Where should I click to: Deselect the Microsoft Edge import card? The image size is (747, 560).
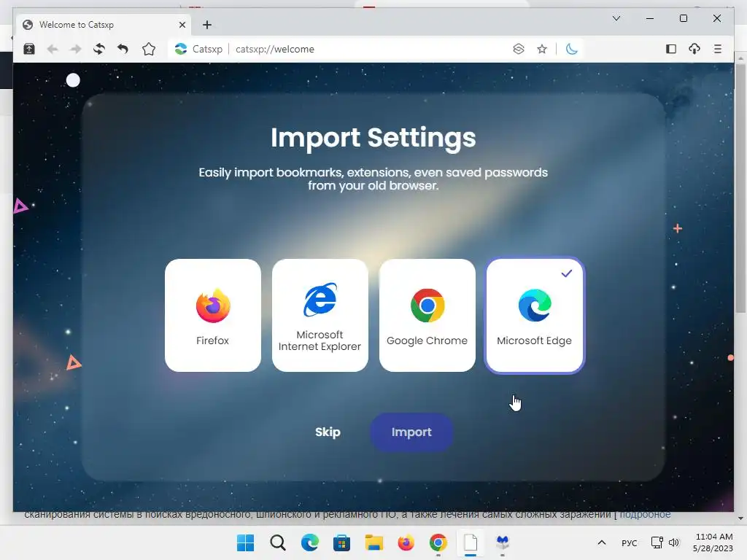535,315
